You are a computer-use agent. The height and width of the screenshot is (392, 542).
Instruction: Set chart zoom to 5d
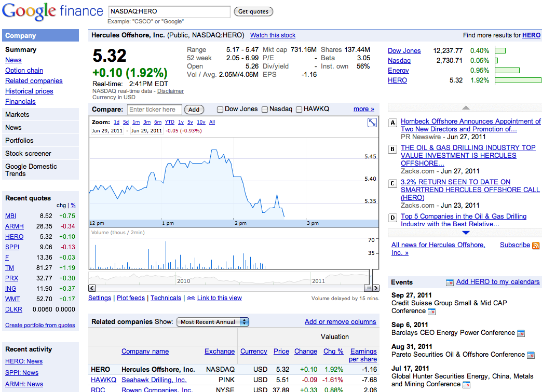click(x=126, y=122)
